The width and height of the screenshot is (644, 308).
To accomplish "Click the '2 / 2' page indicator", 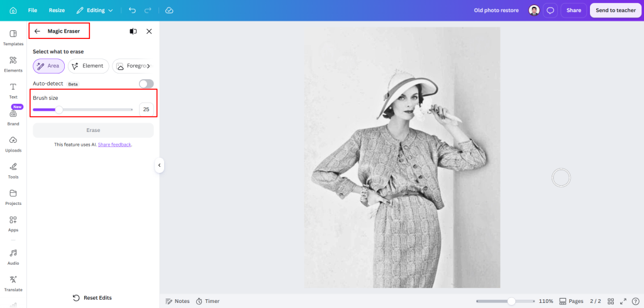I will (596, 301).
